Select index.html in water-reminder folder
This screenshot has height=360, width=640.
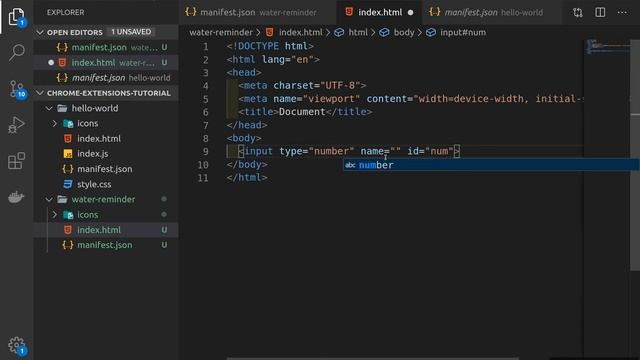click(x=106, y=230)
